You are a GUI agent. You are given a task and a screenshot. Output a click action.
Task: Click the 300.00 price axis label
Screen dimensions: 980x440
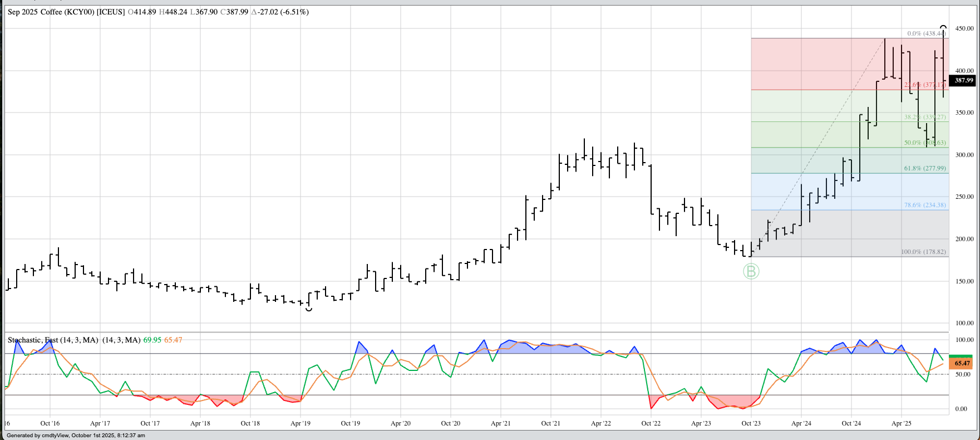[x=964, y=155]
